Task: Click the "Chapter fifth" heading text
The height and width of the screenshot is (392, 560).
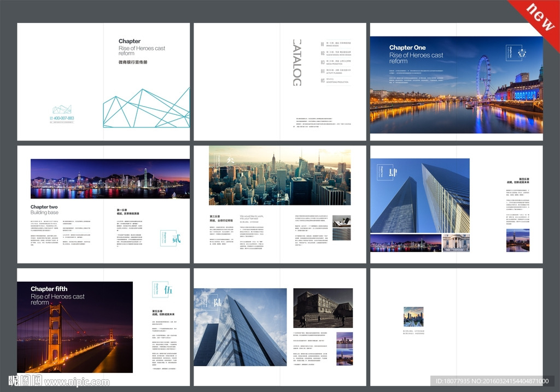Action: coord(49,289)
